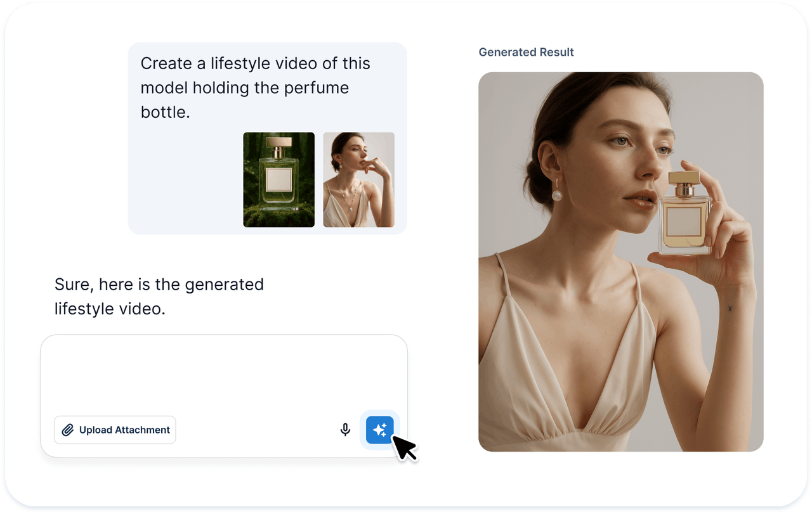Click the blue sparkle generate button
Screen dimensions: 812x514
click(379, 430)
